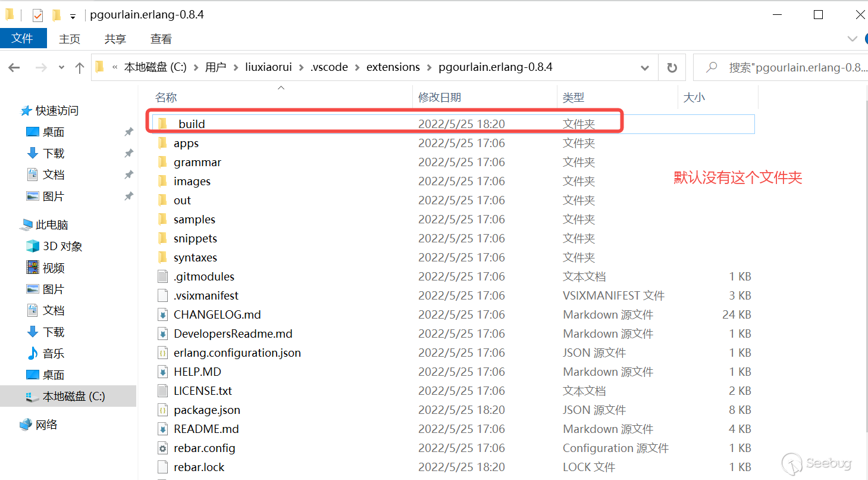Select 本地磁盘 (C:) in the address path

coord(155,67)
